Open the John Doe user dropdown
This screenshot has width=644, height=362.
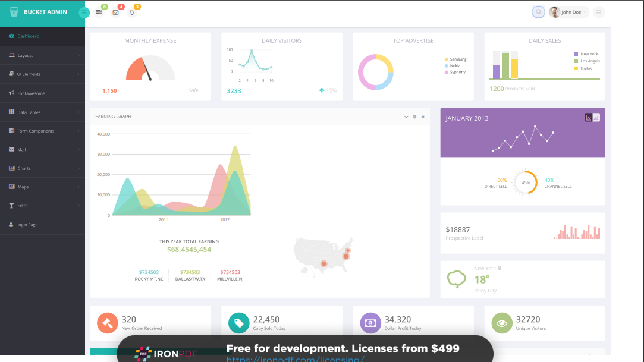[568, 12]
